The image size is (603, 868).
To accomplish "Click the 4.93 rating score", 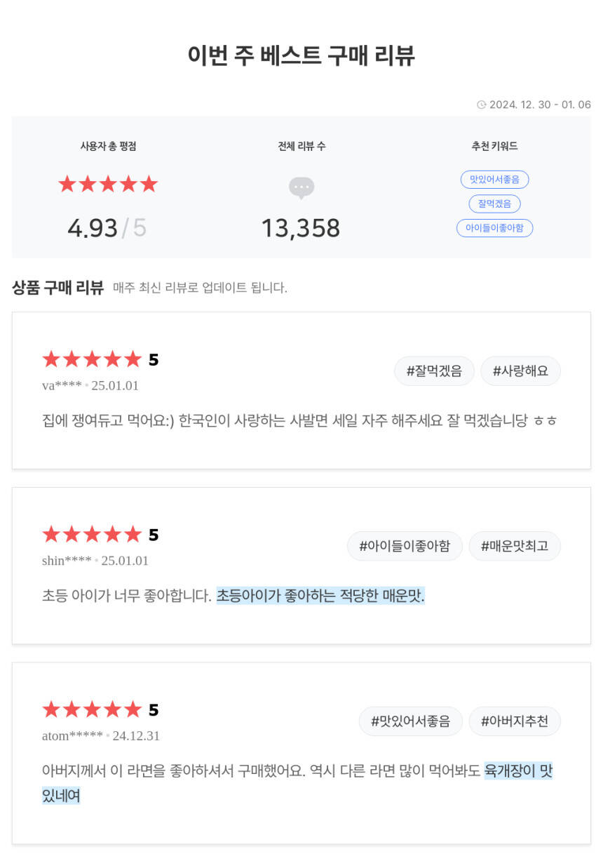I will [x=93, y=228].
